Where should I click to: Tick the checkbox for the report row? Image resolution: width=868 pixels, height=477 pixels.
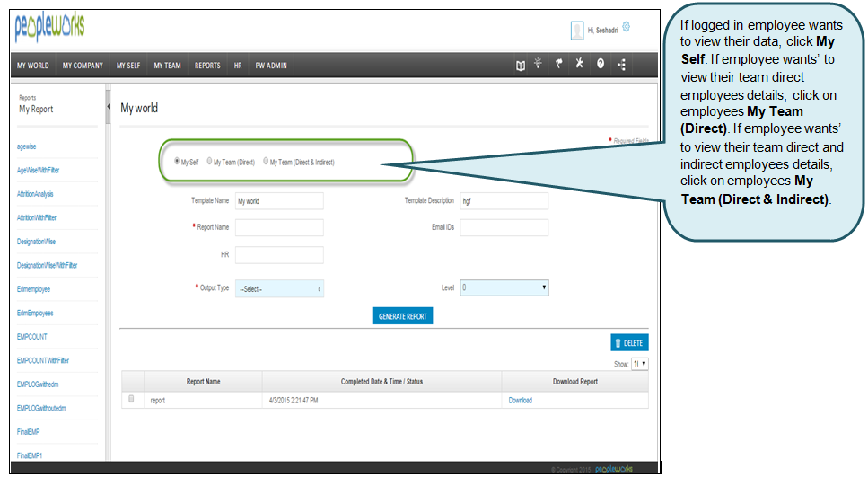(x=132, y=399)
